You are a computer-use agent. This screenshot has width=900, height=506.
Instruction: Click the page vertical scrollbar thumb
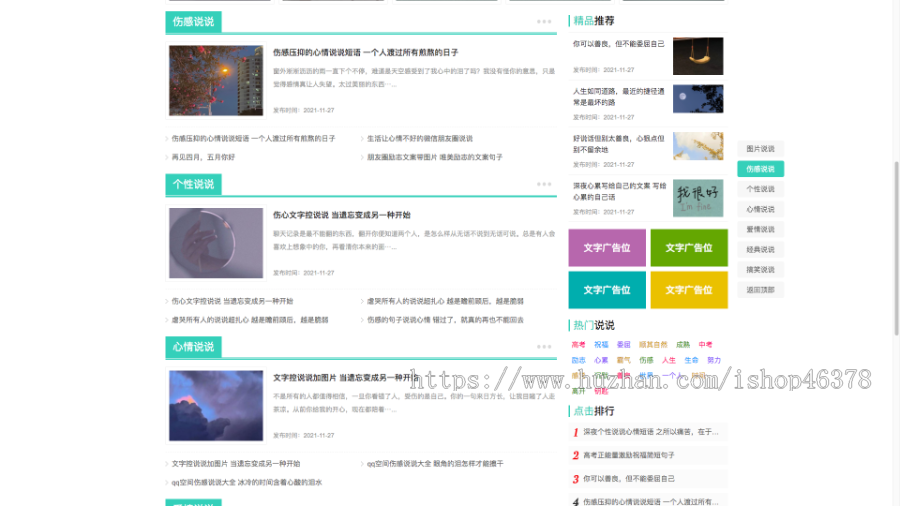point(896,248)
